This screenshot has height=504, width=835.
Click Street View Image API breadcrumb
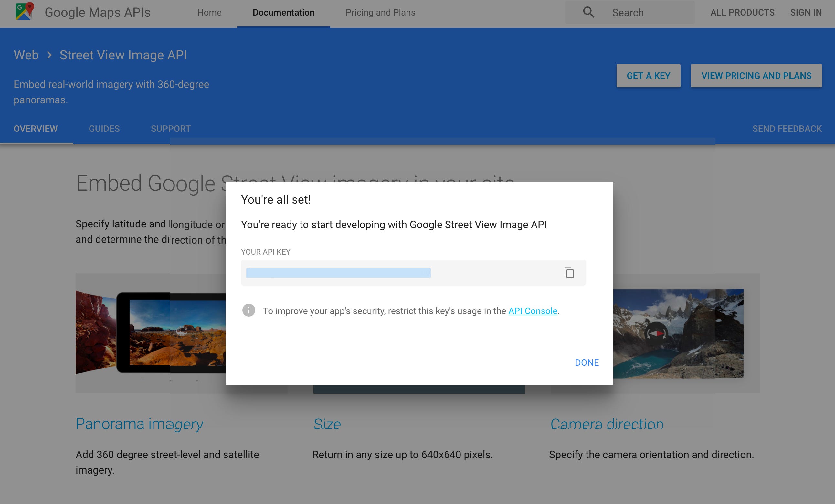tap(123, 55)
